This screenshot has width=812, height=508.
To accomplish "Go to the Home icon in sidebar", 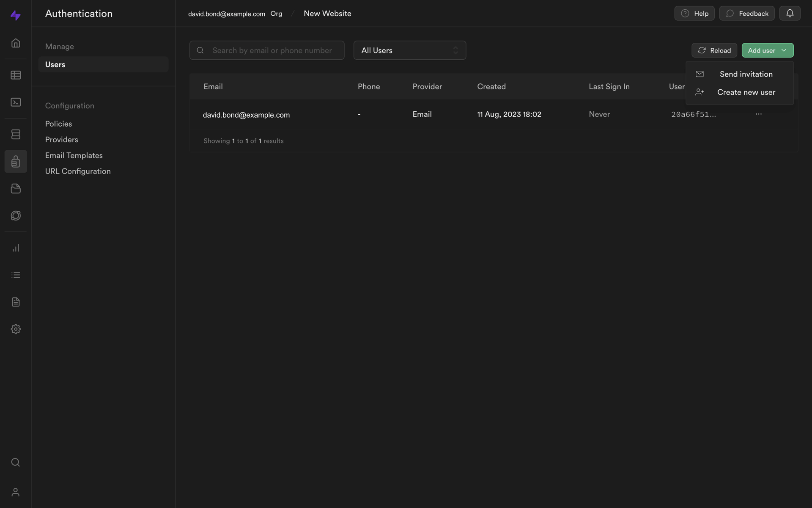I will pos(16,43).
